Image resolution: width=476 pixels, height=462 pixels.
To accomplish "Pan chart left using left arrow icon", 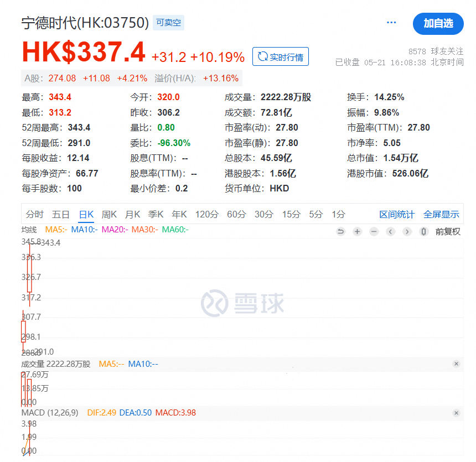I will pyautogui.click(x=390, y=231).
